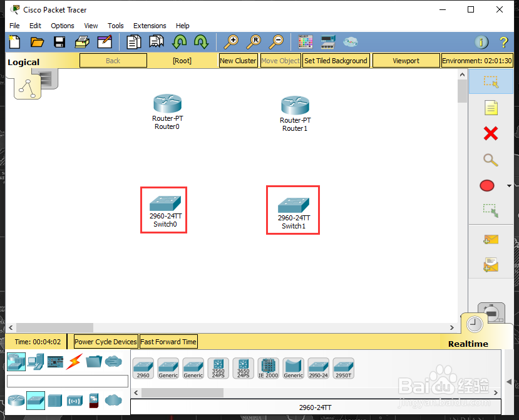Image resolution: width=519 pixels, height=420 pixels.
Task: Open the Edit menu
Action: click(35, 26)
